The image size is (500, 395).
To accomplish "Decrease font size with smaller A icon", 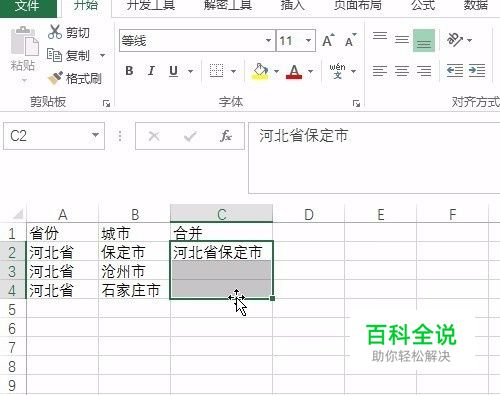I will click(350, 41).
